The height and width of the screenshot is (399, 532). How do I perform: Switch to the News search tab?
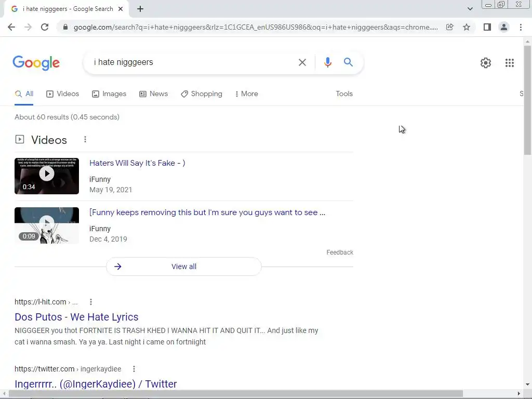click(x=154, y=94)
